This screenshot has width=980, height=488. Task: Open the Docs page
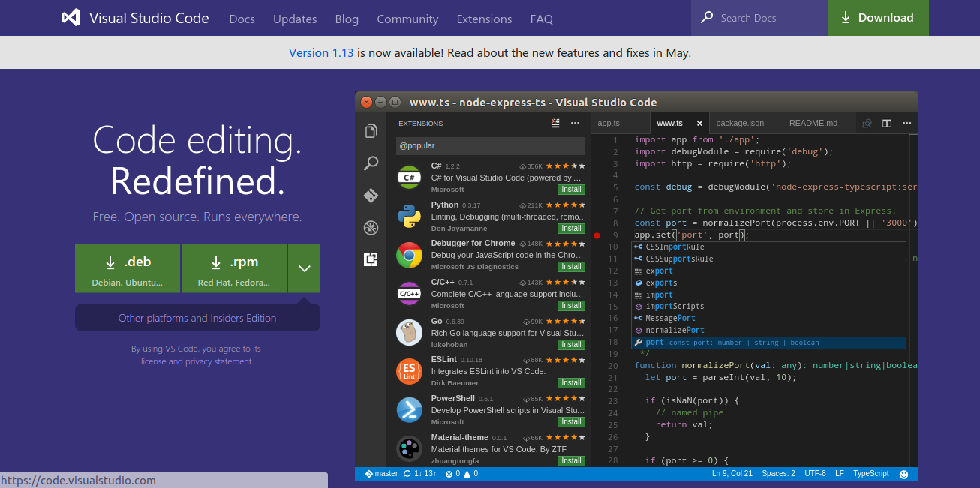tap(242, 19)
